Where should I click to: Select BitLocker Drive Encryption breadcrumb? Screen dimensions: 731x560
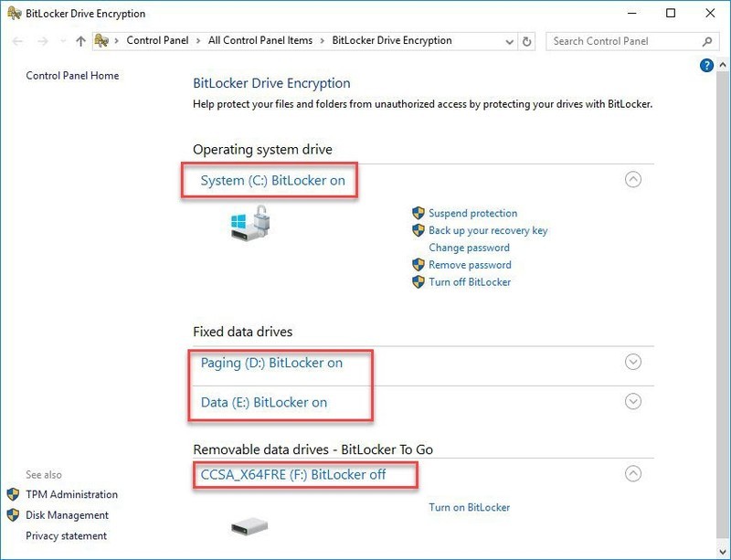392,40
